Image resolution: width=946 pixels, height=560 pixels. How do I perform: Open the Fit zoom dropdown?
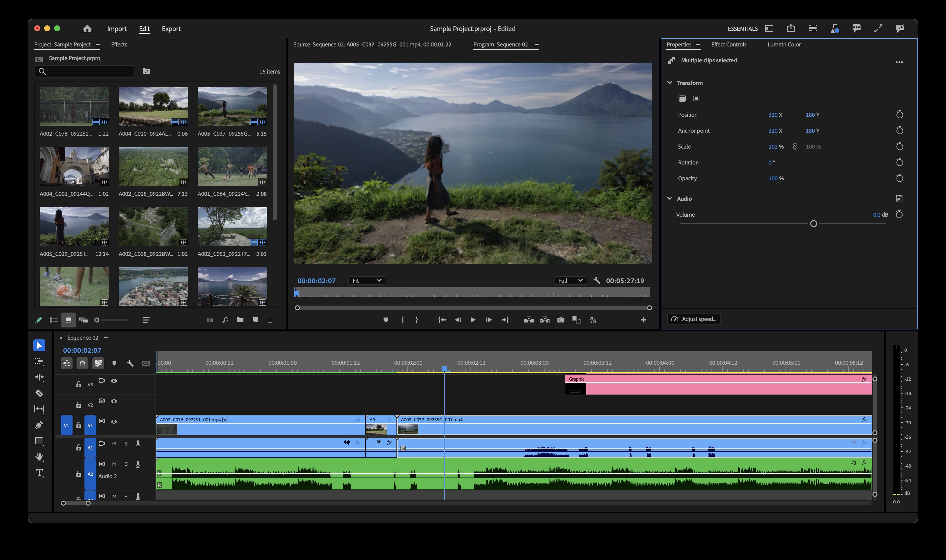click(x=366, y=280)
